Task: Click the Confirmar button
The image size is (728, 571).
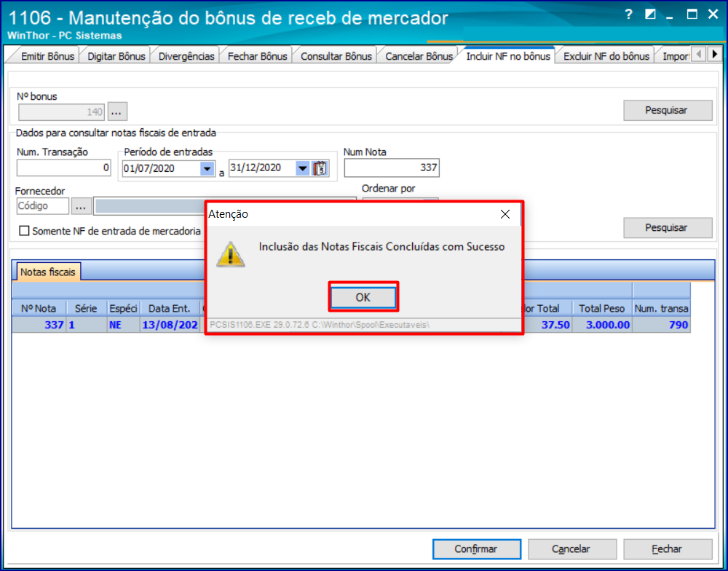Action: click(x=476, y=549)
